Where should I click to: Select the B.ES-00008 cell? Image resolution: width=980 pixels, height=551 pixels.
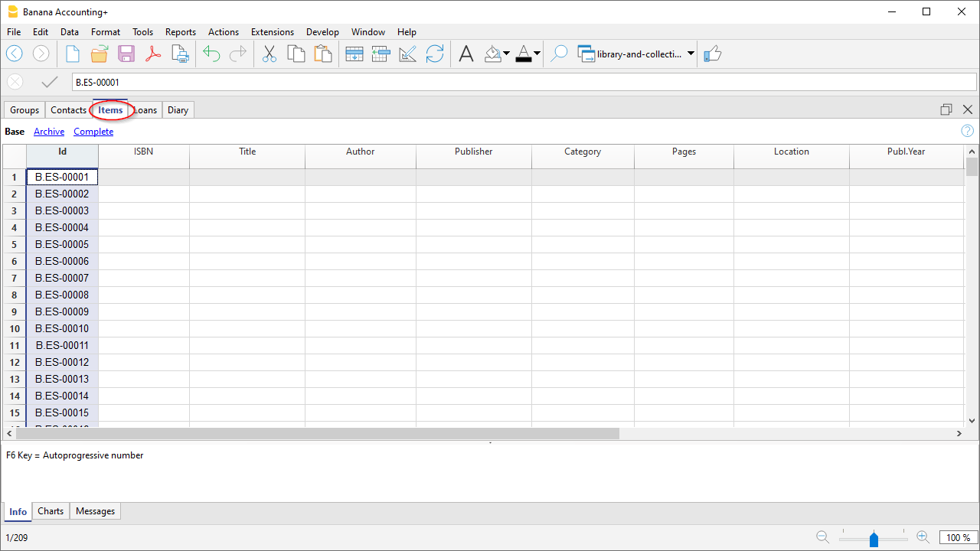tap(62, 295)
